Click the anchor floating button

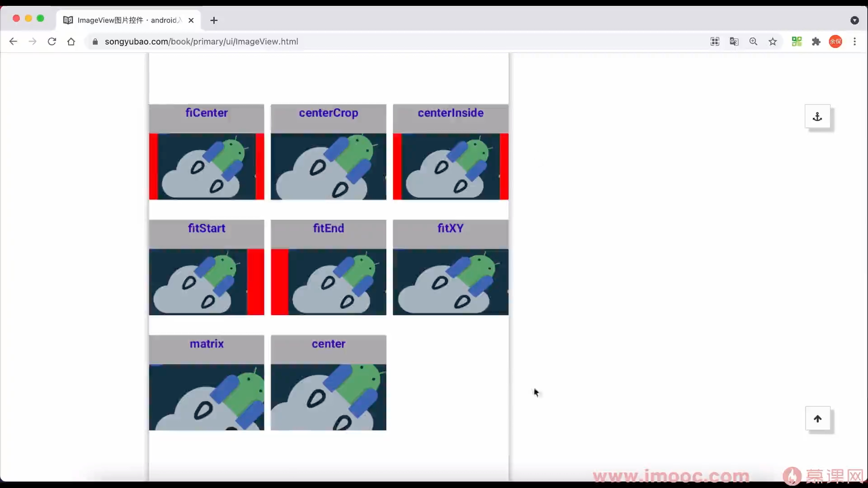coord(817,117)
